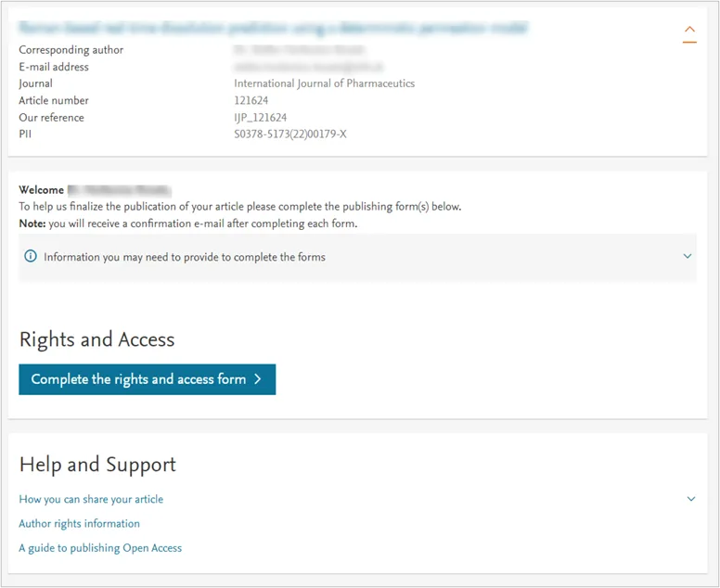720x588 pixels.
Task: Click the Our reference label
Action: 51,118
